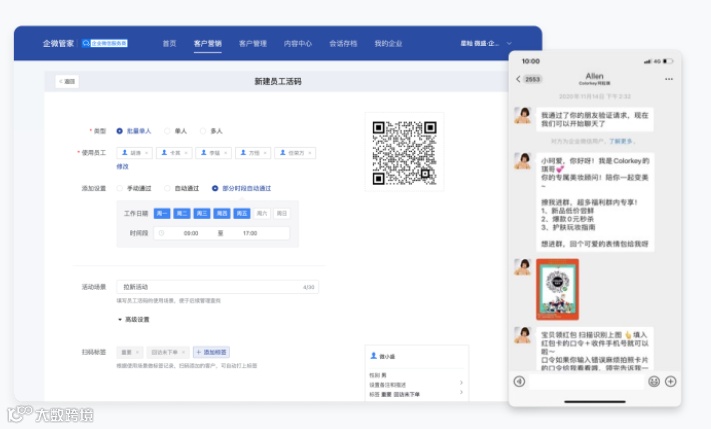Open the emoji picker in chat

pyautogui.click(x=654, y=381)
